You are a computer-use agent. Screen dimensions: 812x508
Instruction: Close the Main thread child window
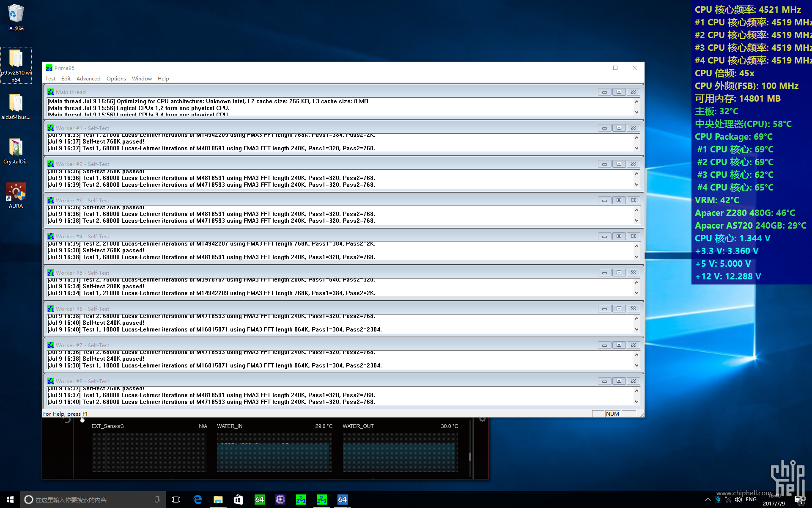point(633,92)
